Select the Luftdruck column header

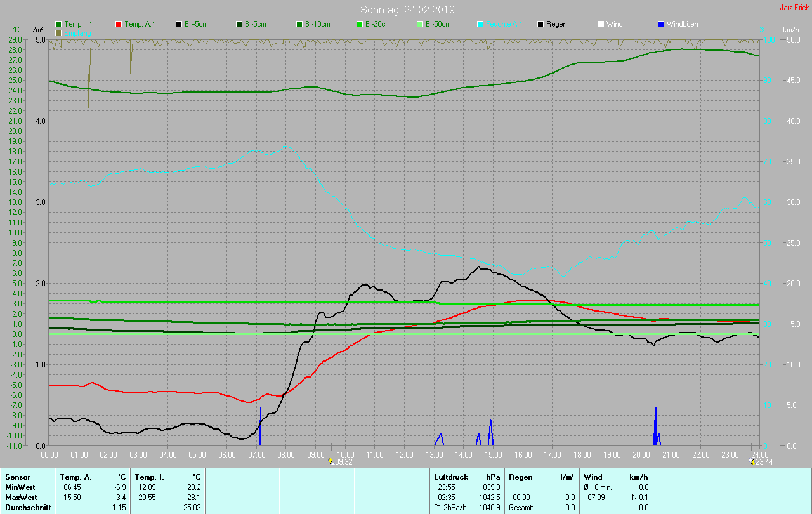click(x=451, y=477)
